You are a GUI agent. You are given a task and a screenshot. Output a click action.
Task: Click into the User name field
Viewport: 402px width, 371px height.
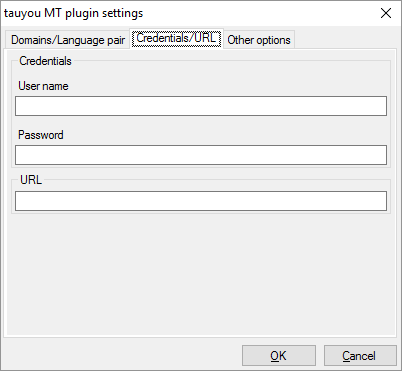201,106
